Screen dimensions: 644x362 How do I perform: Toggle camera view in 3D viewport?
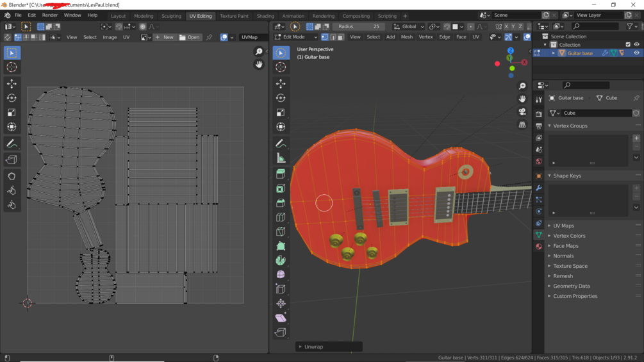[522, 111]
